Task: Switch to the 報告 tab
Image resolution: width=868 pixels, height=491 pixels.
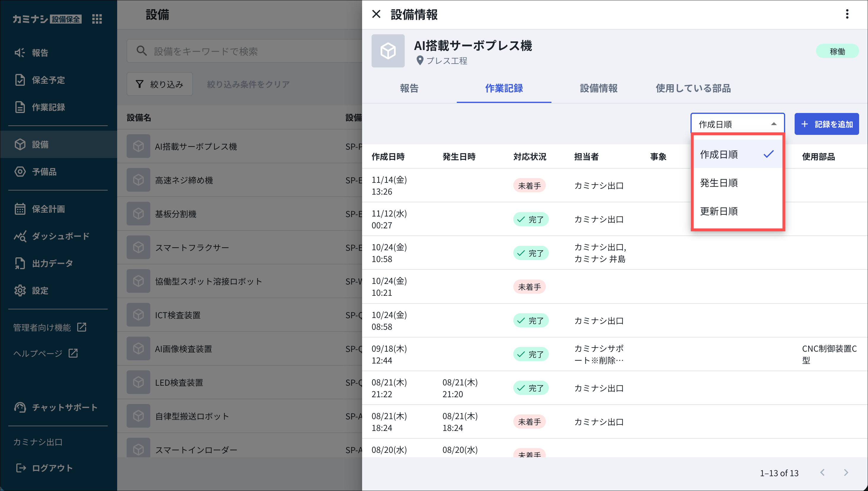Action: tap(409, 88)
